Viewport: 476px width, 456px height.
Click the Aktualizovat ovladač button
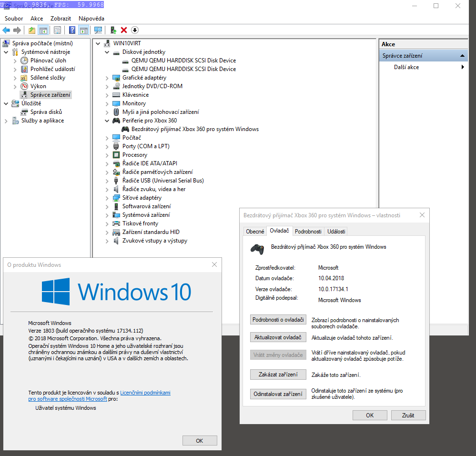tap(278, 337)
